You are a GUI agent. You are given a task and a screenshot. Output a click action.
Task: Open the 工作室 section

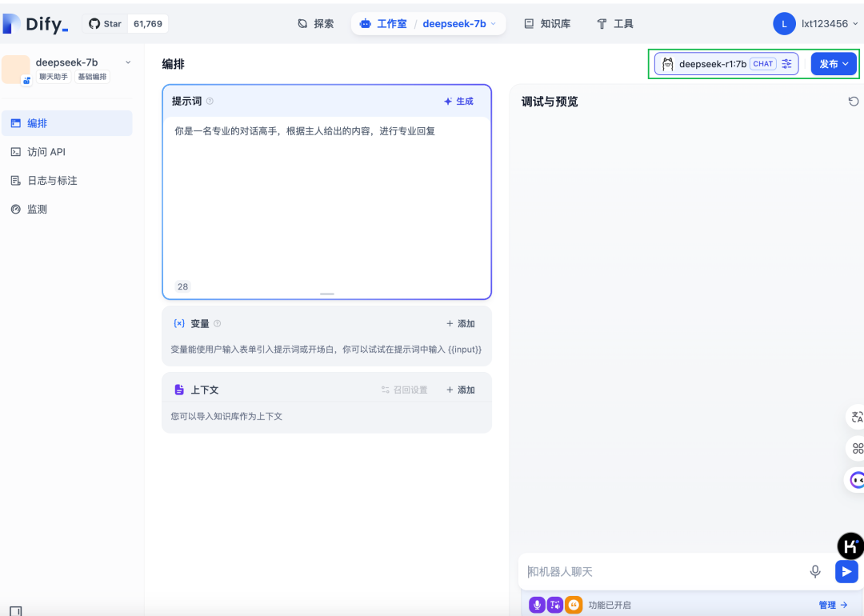click(x=383, y=24)
